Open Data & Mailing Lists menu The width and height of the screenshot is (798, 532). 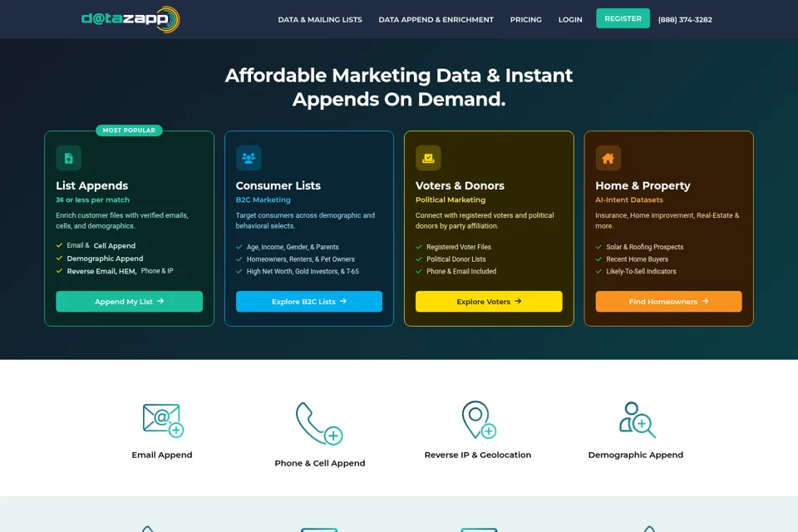(x=319, y=20)
